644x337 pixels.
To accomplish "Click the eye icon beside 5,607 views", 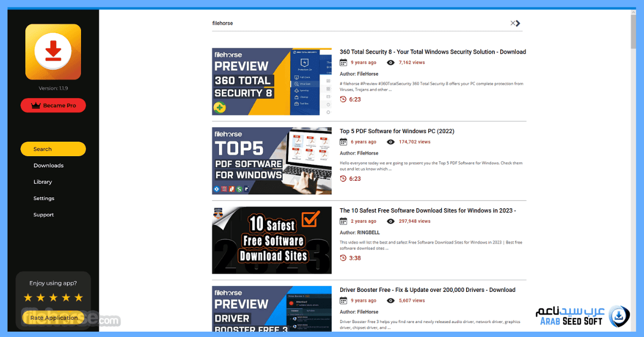I will 391,301.
